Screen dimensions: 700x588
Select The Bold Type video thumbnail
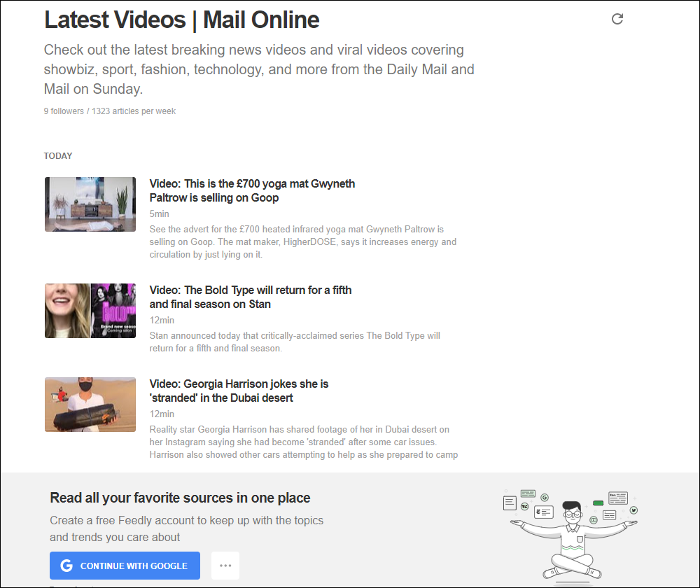90,311
